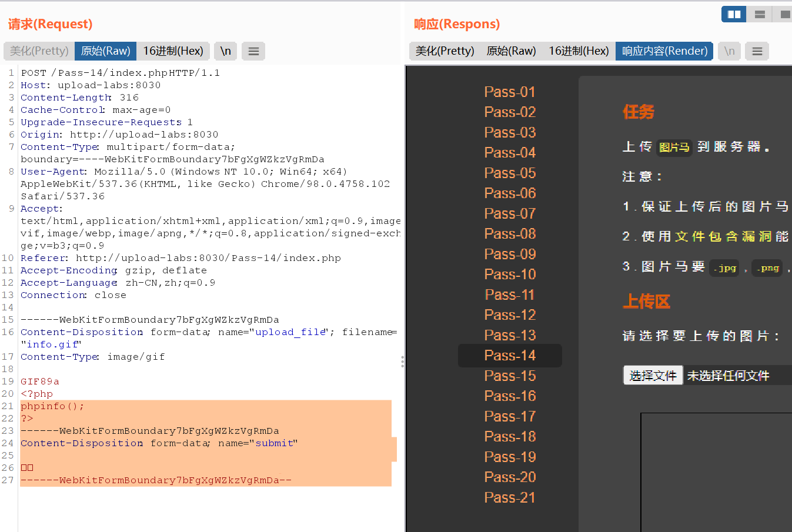
Task: Click the 图片马 highlighted keyword
Action: 674,147
